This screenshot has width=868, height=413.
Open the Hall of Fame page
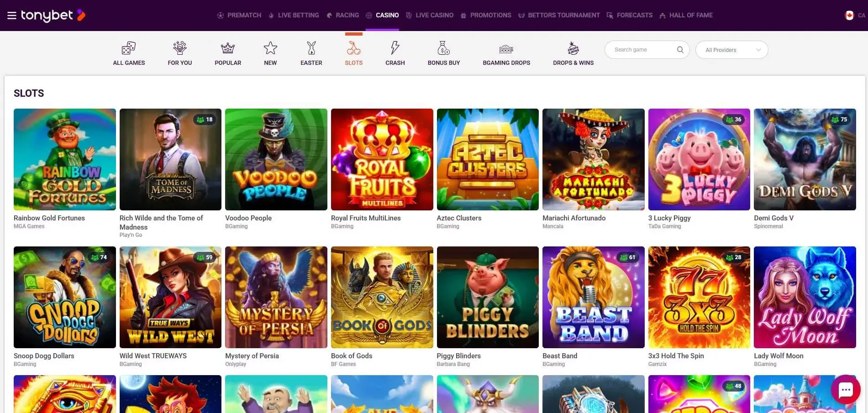686,15
